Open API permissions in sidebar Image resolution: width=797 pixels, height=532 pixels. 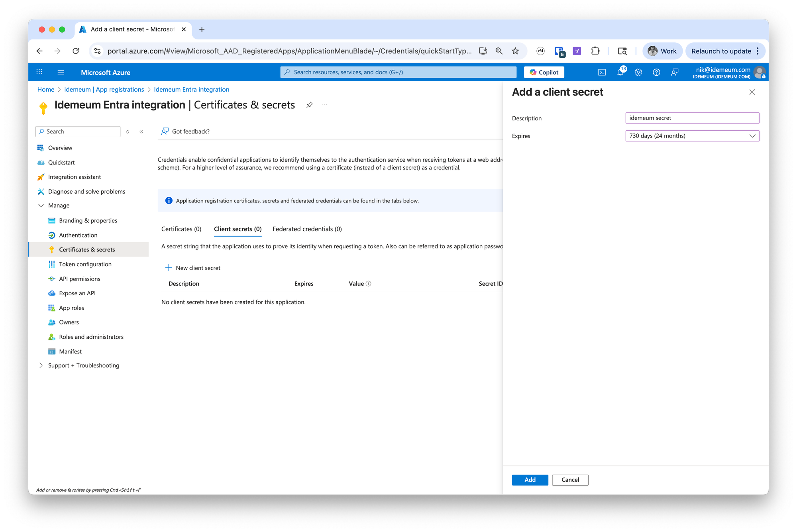point(80,279)
